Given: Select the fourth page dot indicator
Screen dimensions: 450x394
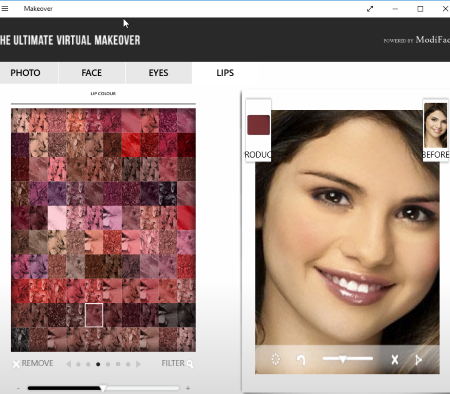Looking at the screenshot, I should tap(108, 364).
